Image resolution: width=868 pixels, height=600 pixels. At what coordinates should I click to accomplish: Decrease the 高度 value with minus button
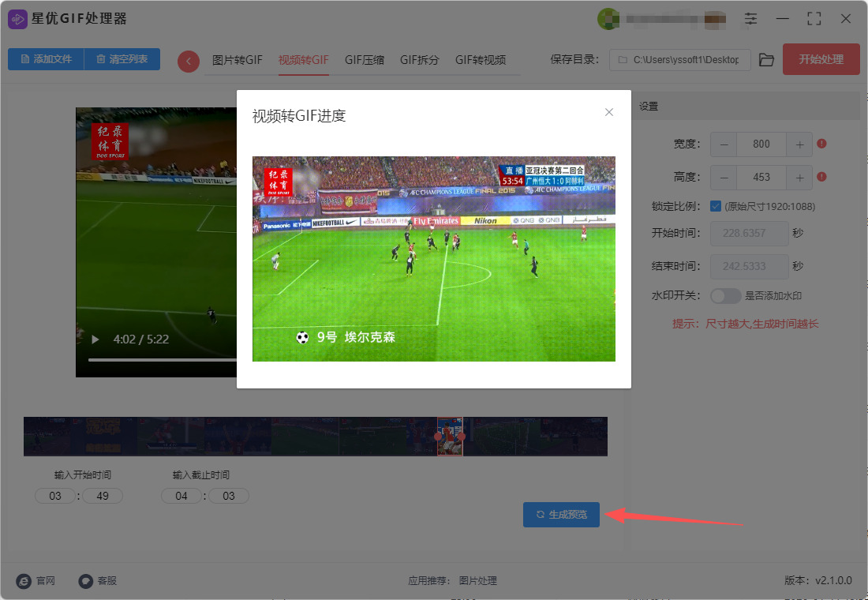tap(724, 178)
